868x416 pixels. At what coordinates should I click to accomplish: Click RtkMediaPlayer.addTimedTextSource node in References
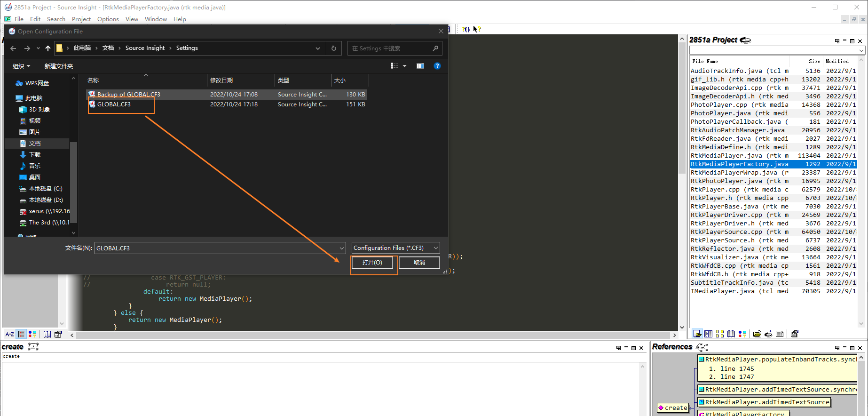click(764, 402)
